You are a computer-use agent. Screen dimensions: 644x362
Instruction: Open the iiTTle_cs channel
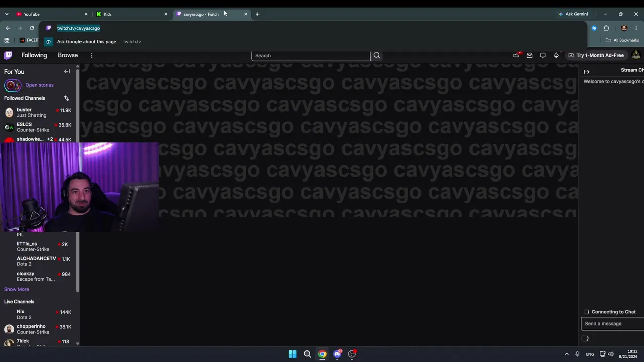click(38, 246)
